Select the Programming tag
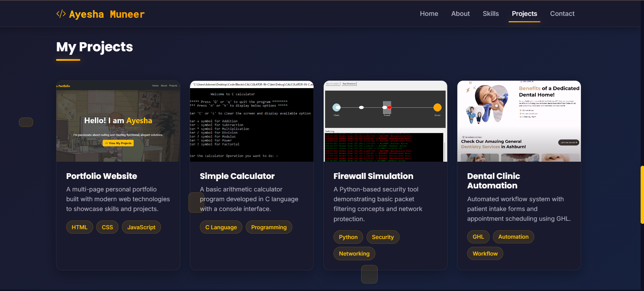 click(269, 227)
